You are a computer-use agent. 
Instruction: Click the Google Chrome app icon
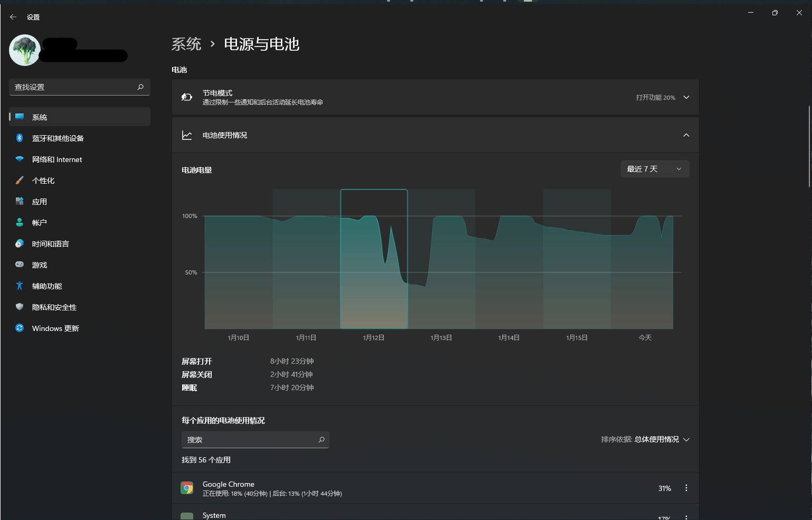click(x=187, y=488)
